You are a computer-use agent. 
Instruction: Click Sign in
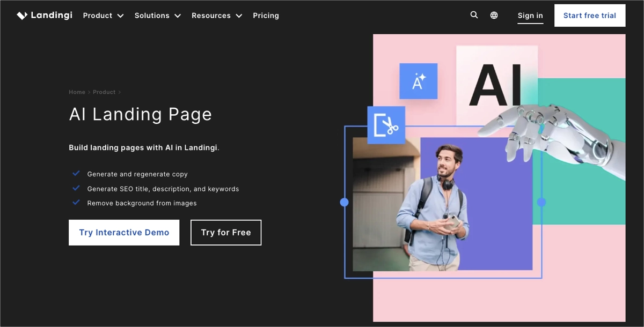pyautogui.click(x=530, y=16)
